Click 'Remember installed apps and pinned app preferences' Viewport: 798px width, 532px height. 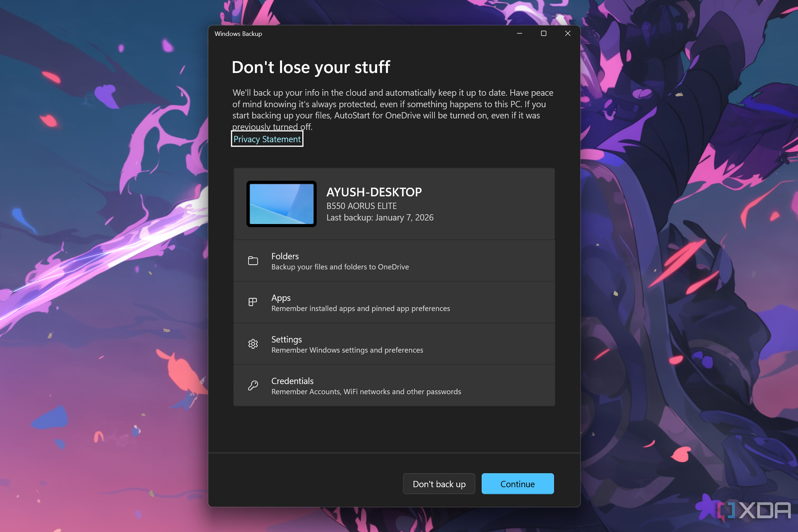pyautogui.click(x=361, y=308)
